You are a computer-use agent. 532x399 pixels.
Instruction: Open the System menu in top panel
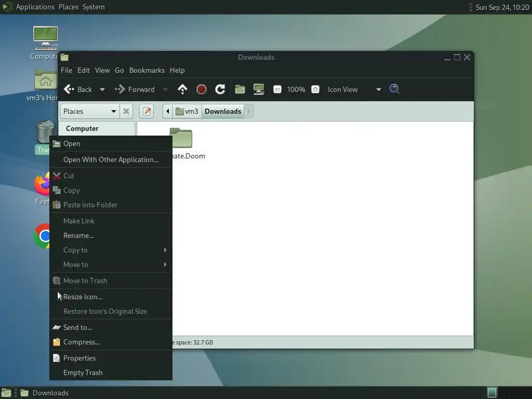94,7
